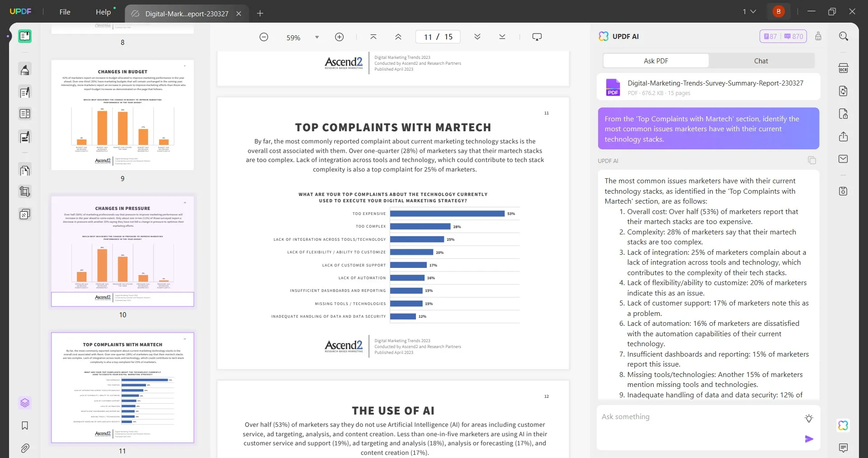Go to the previous page
The image size is (868, 458).
click(x=398, y=37)
